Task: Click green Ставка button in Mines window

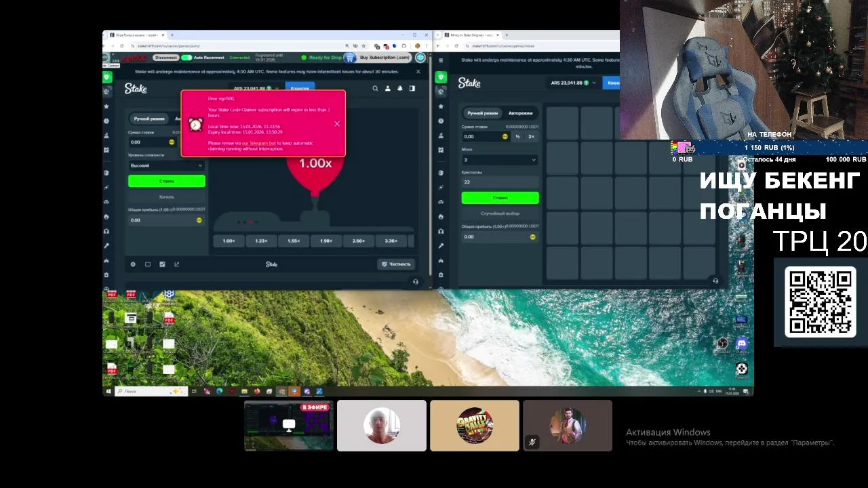Action: pos(500,197)
